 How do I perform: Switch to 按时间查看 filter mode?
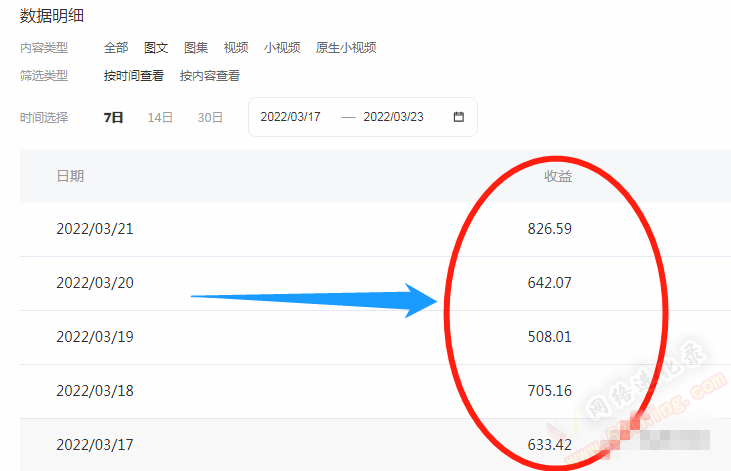[134, 76]
